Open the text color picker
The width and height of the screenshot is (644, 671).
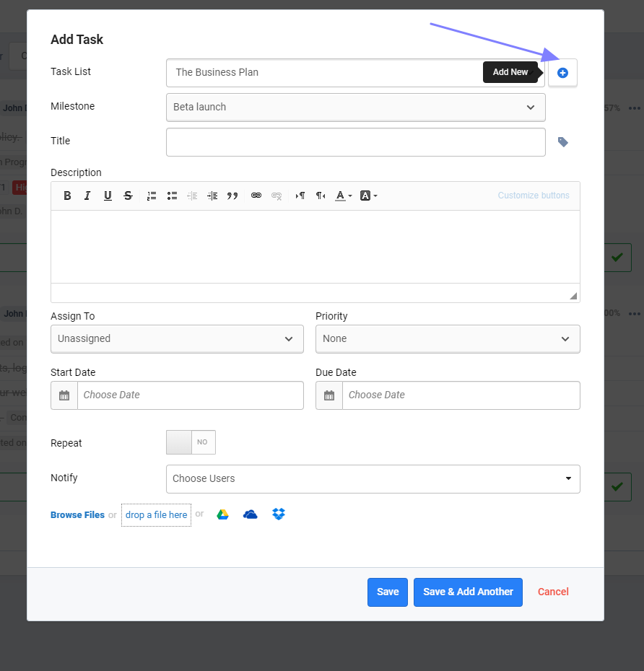coord(344,196)
